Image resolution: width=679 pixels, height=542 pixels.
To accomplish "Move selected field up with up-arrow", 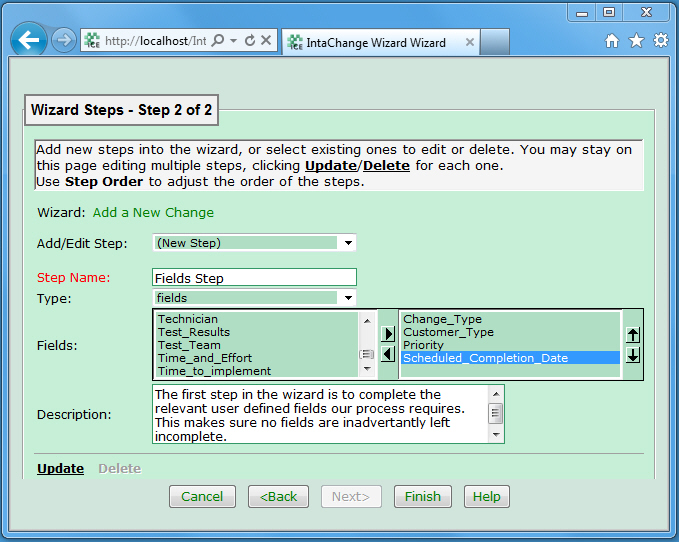I will click(633, 335).
